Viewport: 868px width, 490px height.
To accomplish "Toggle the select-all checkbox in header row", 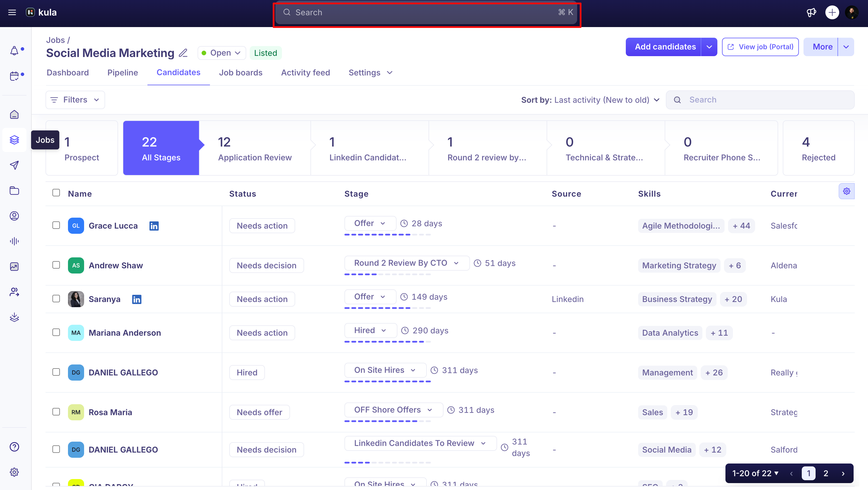I will click(x=56, y=193).
